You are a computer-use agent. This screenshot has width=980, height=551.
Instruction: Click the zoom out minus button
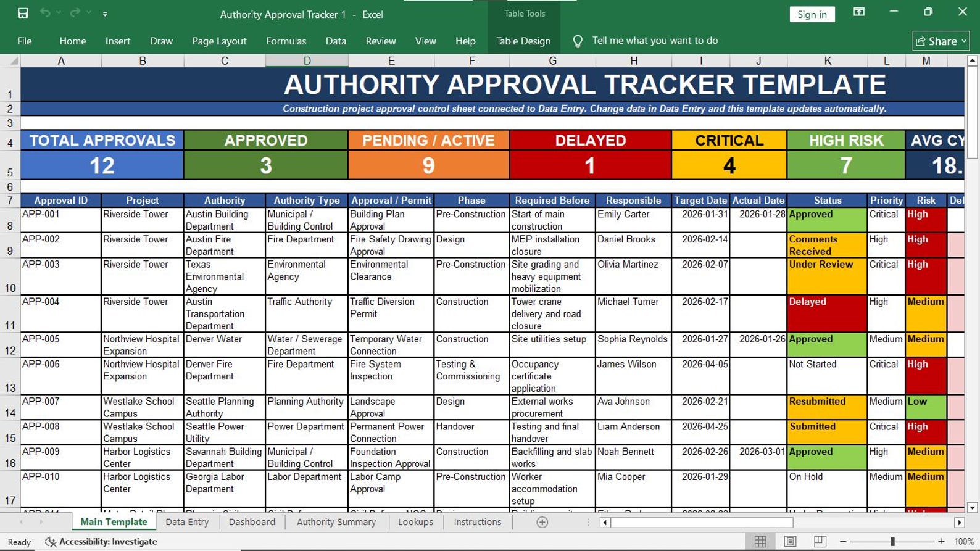click(x=843, y=541)
